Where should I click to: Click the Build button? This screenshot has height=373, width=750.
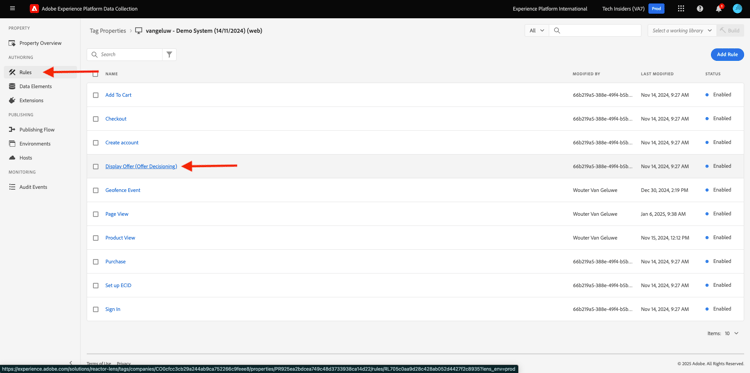click(x=730, y=30)
